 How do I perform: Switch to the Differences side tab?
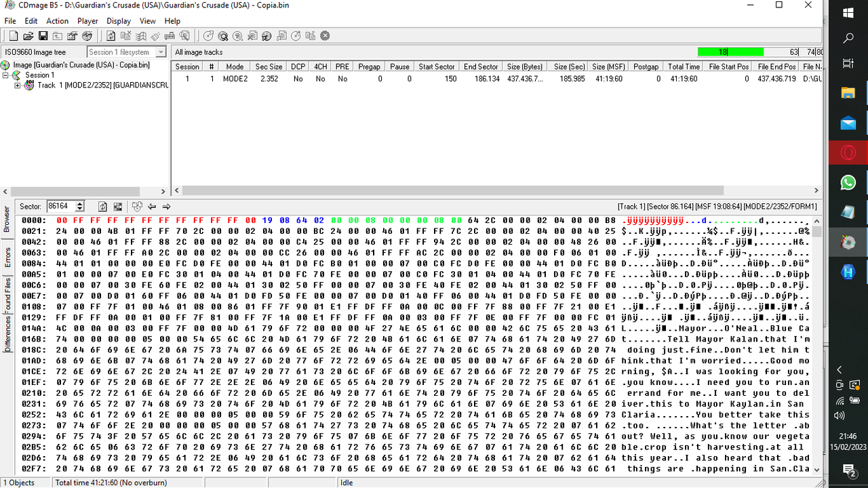click(x=7, y=333)
